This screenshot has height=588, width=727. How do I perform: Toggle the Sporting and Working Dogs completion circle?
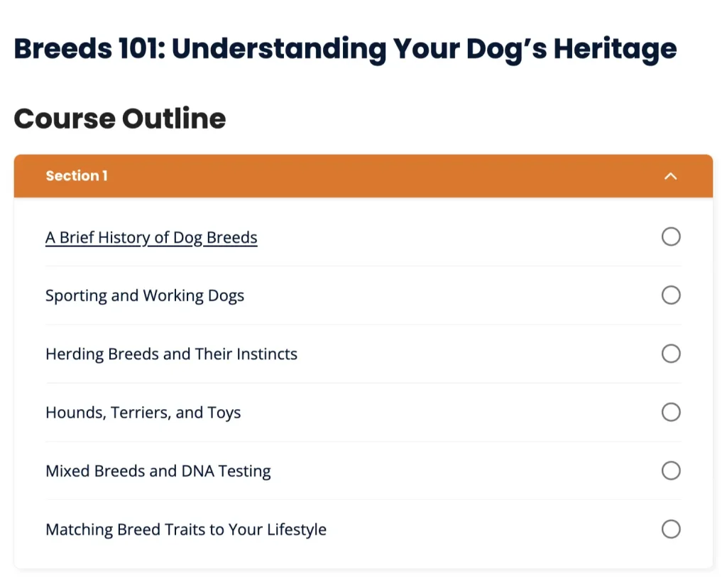click(x=671, y=295)
